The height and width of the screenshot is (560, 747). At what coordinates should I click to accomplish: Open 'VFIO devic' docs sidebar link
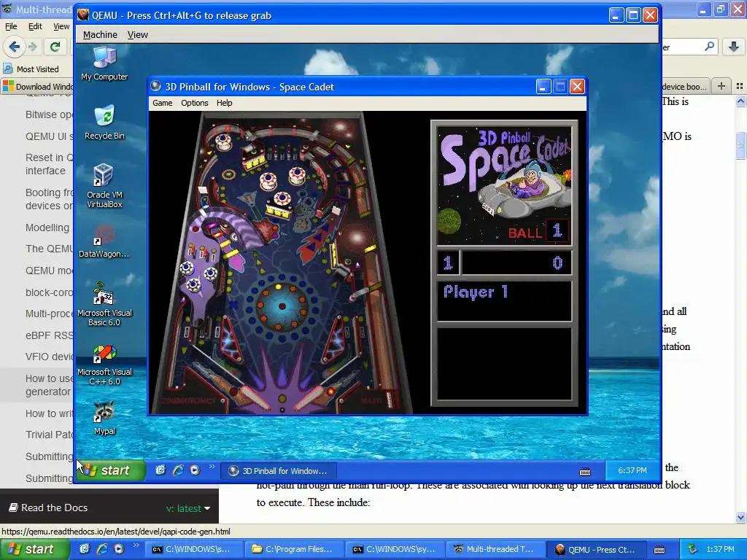(50, 357)
